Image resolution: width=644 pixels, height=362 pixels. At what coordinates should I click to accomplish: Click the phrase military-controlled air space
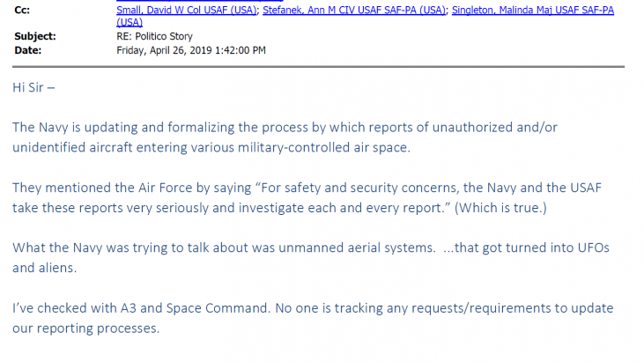[322, 147]
